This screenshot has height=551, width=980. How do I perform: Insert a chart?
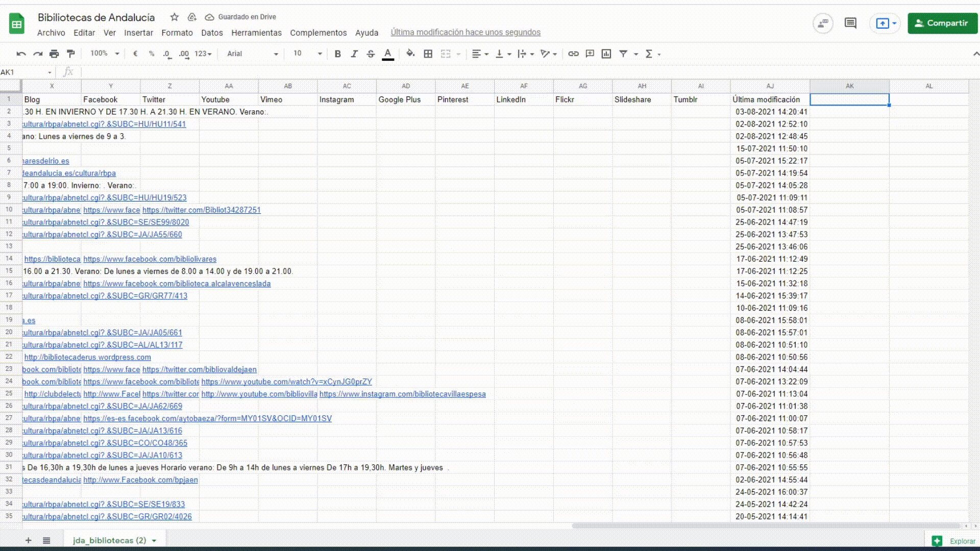coord(606,54)
